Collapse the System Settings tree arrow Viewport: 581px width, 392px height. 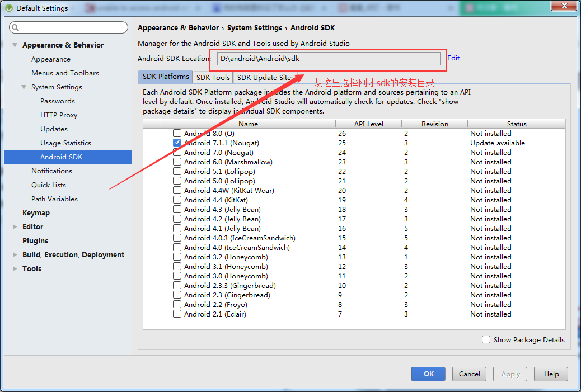click(x=24, y=87)
